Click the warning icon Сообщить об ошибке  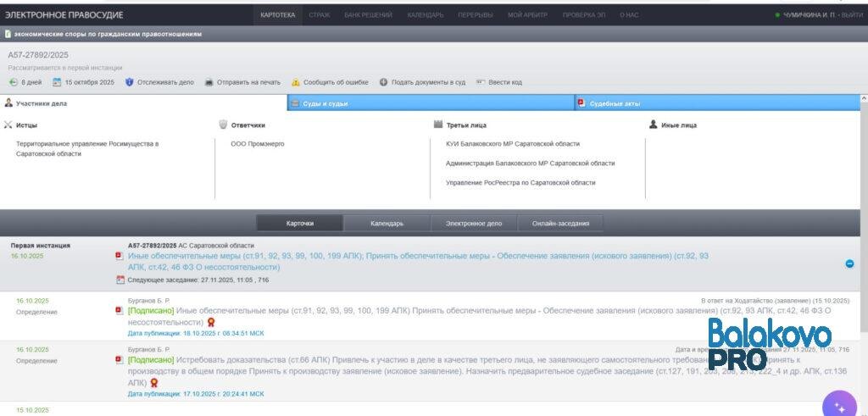[x=296, y=82]
